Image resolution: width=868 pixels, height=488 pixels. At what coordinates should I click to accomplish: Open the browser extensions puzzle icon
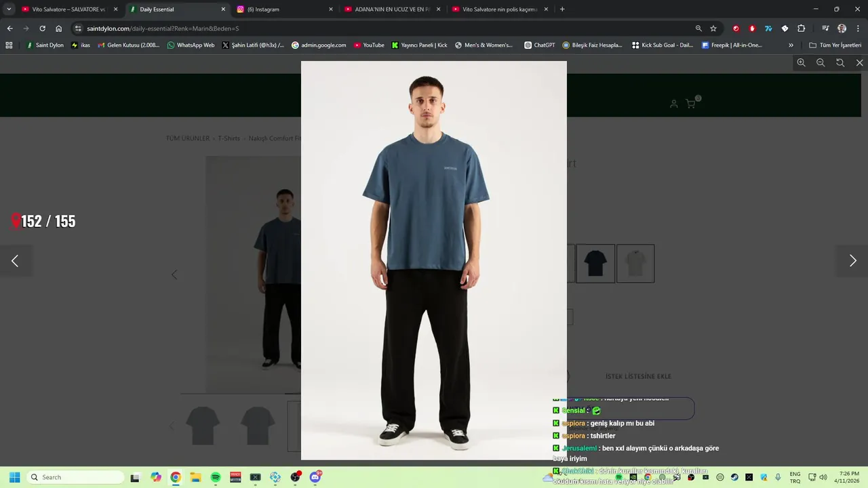coord(801,28)
